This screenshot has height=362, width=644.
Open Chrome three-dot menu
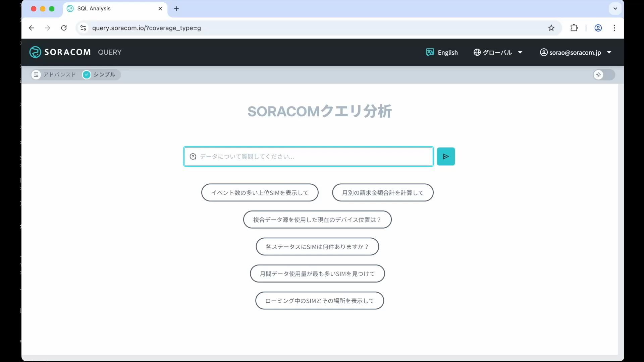[614, 28]
